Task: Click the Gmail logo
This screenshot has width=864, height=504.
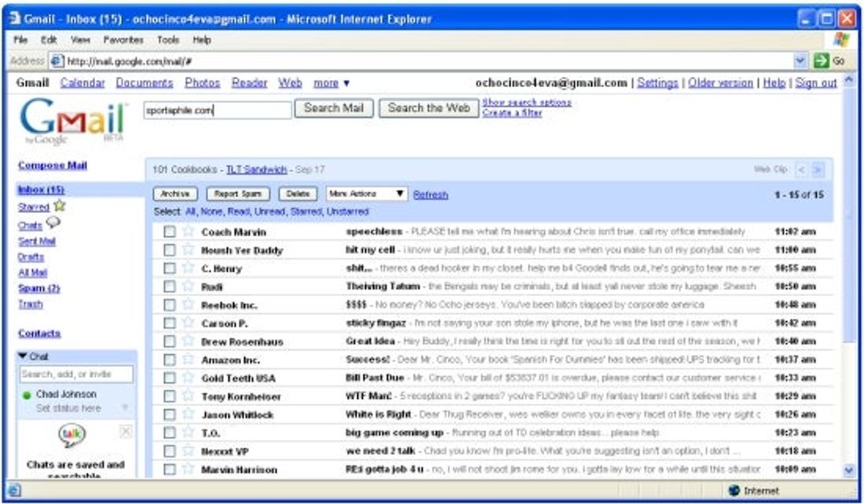Action: (x=72, y=122)
